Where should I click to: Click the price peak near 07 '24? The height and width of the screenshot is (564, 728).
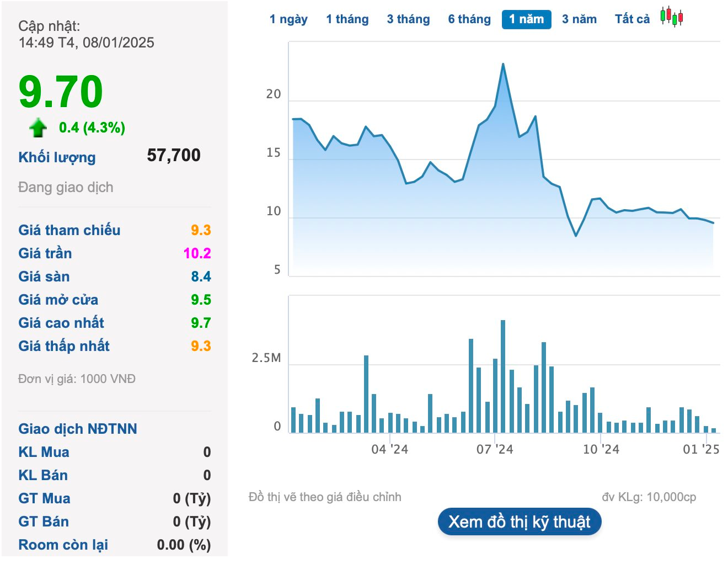point(503,65)
